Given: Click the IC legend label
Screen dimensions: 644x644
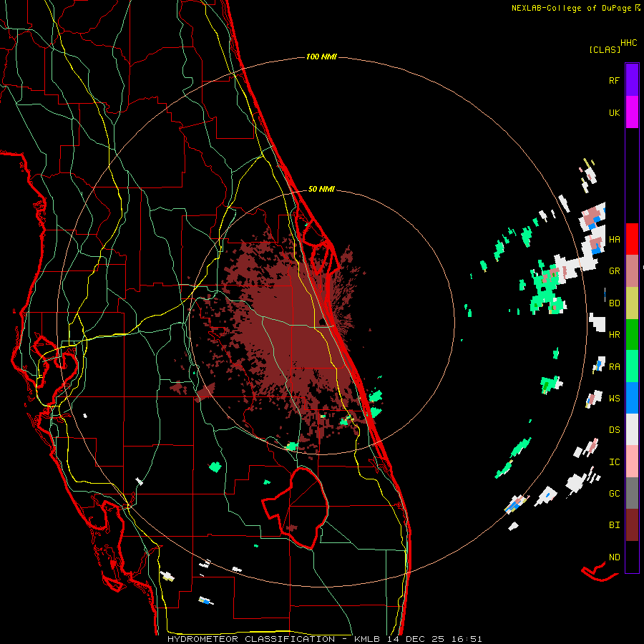Looking at the screenshot, I should click(614, 462).
